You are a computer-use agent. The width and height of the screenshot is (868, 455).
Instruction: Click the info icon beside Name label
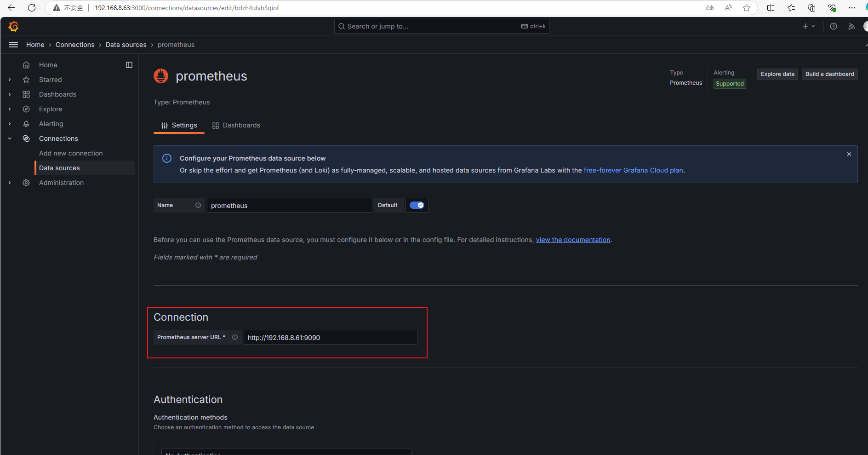pyautogui.click(x=198, y=205)
